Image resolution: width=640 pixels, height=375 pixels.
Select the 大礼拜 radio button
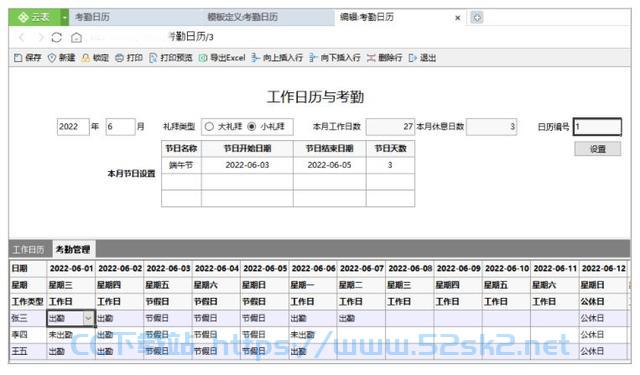[x=209, y=126]
